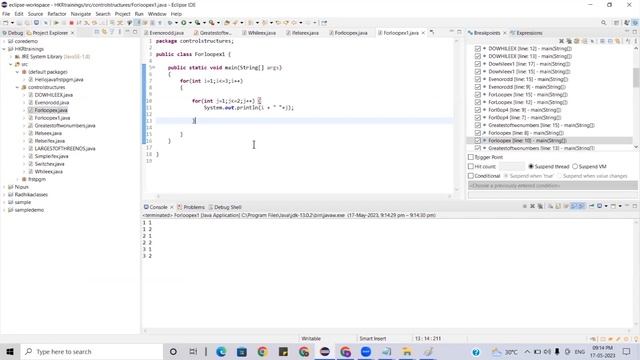
Task: Expand the Nipun project
Action: (4, 187)
